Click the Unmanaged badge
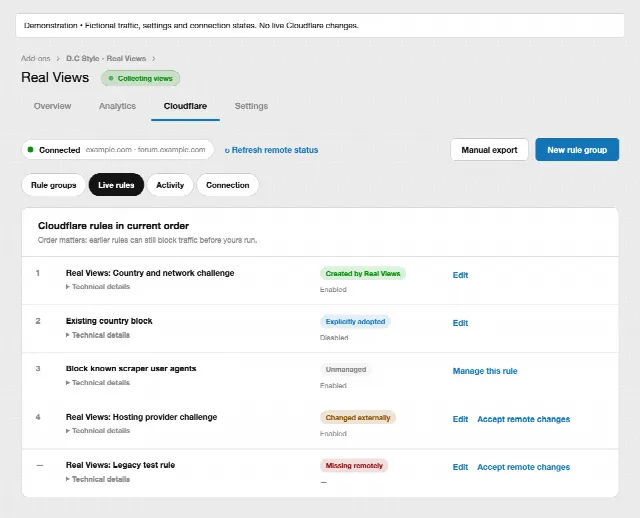This screenshot has height=518, width=640. (346, 369)
